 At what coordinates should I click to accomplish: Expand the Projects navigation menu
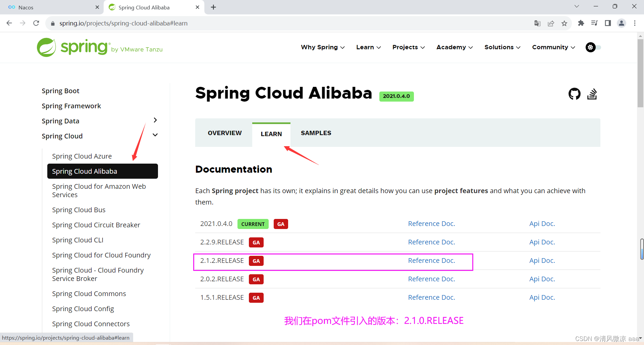click(409, 47)
